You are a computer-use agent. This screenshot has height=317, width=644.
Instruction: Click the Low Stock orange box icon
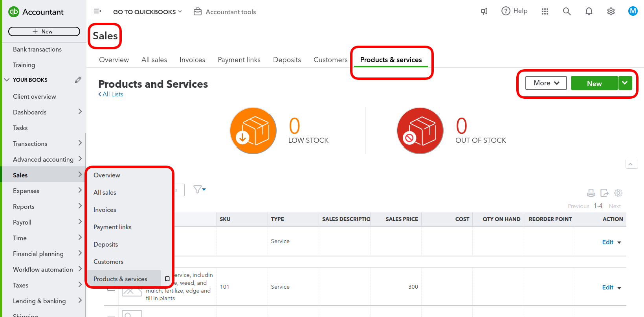pos(253,131)
